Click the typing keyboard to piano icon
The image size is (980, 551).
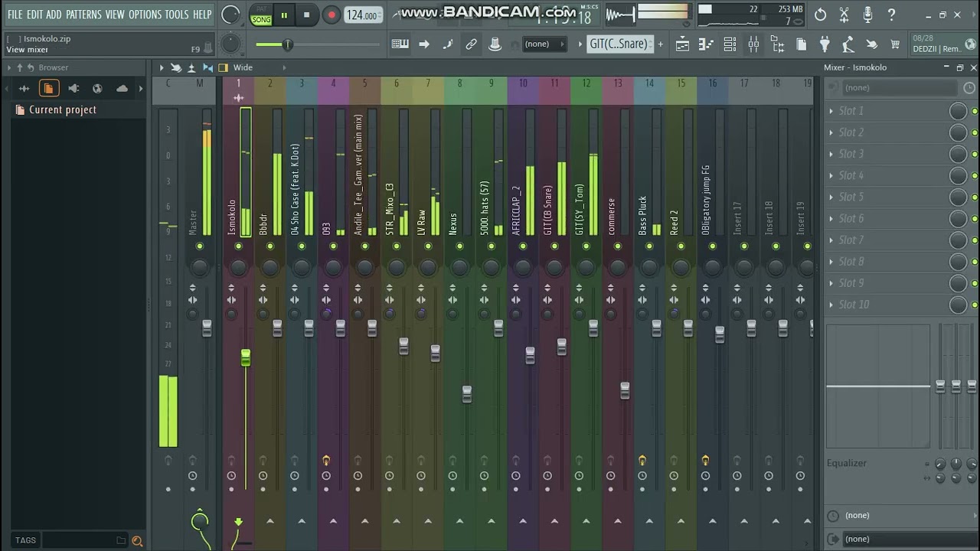[x=400, y=44]
